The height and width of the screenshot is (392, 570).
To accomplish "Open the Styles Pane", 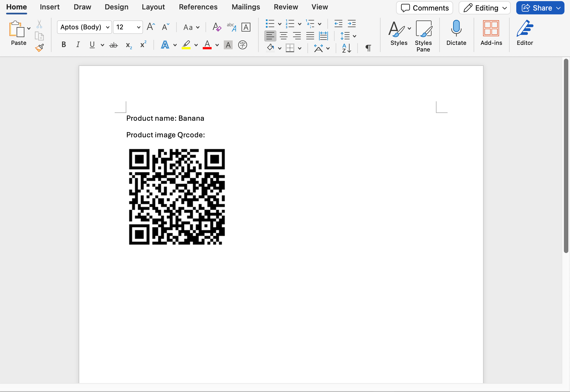I will click(423, 29).
